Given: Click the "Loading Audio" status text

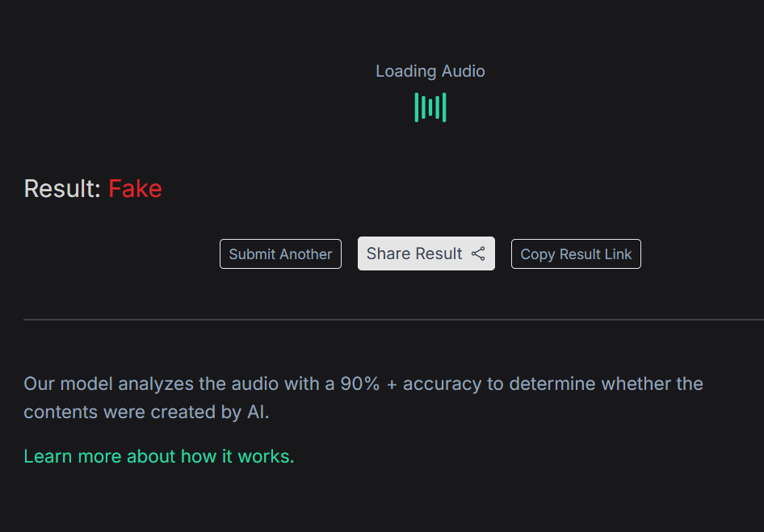Looking at the screenshot, I should pos(430,71).
